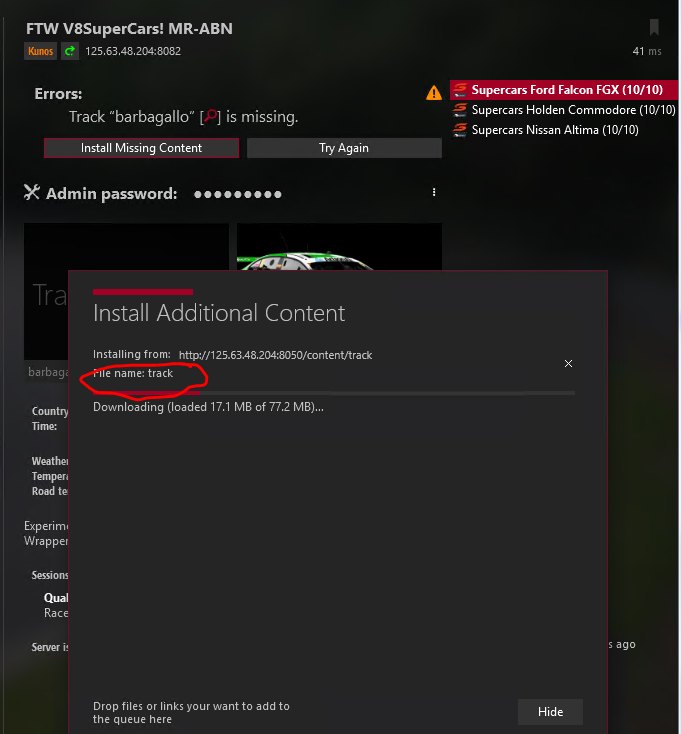This screenshot has height=734, width=681.
Task: Click the download source URL link
Action: click(275, 355)
